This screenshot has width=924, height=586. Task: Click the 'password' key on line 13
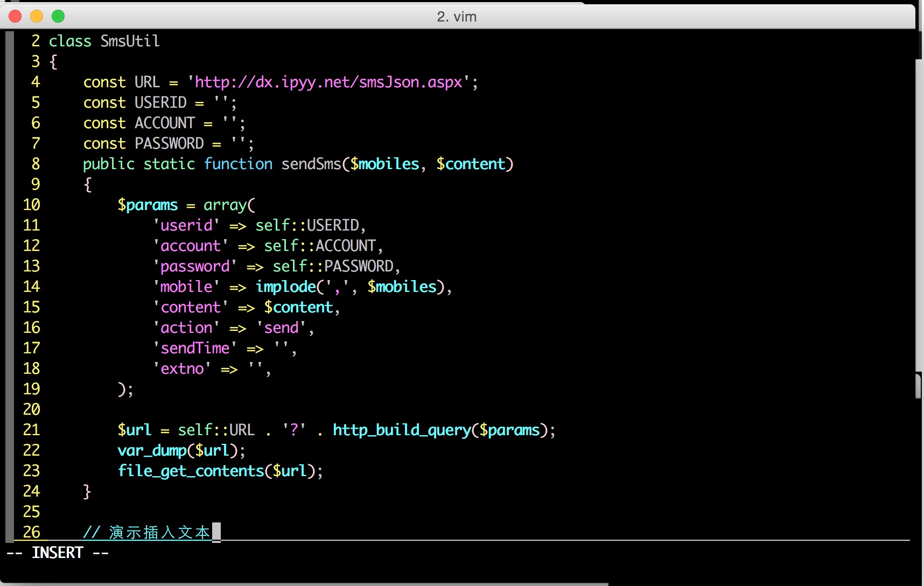click(195, 266)
